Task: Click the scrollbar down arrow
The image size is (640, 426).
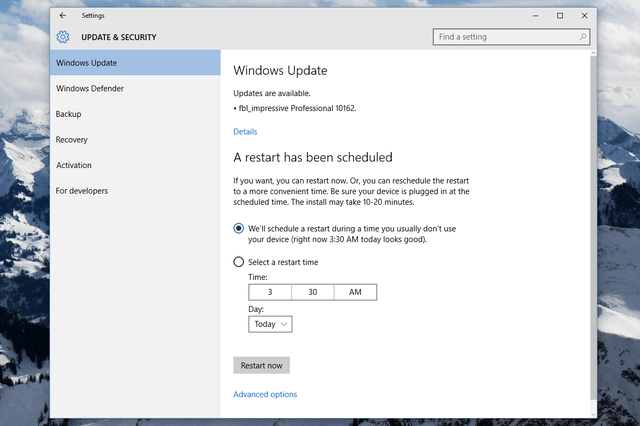Action: [x=593, y=414]
